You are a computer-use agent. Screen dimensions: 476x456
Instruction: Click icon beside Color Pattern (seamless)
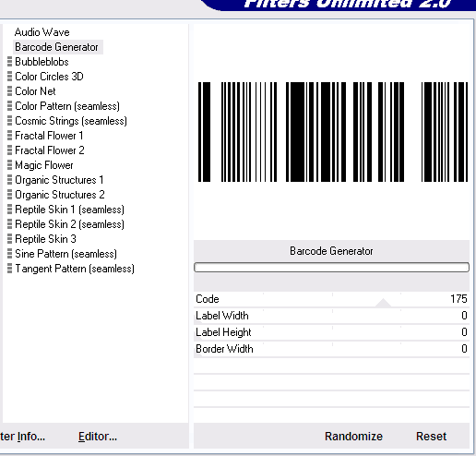pos(9,106)
